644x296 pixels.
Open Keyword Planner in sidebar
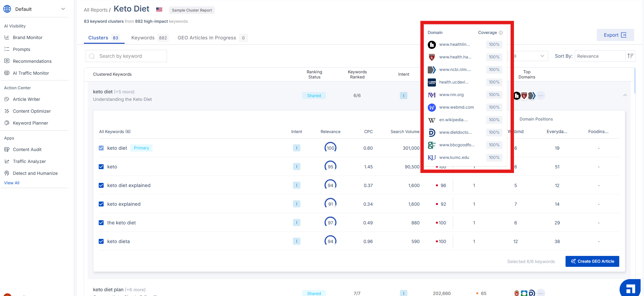[30, 123]
